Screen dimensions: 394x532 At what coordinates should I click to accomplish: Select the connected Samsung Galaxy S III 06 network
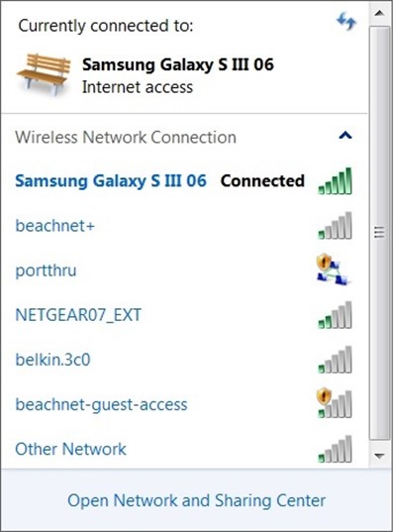point(184,181)
